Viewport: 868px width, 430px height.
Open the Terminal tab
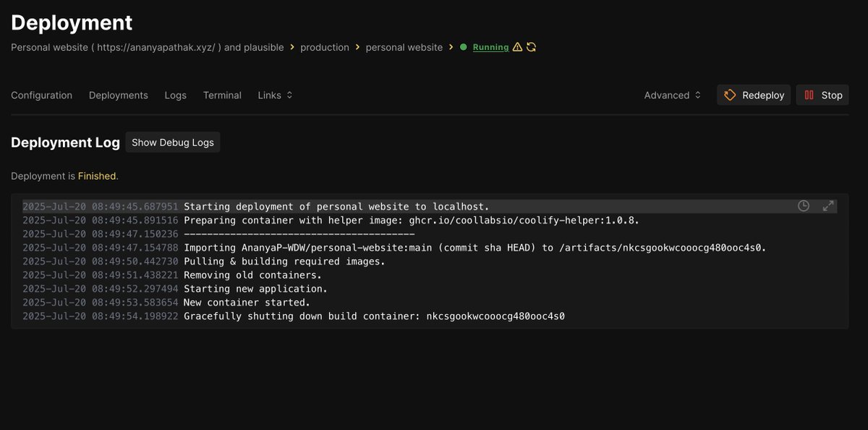222,95
